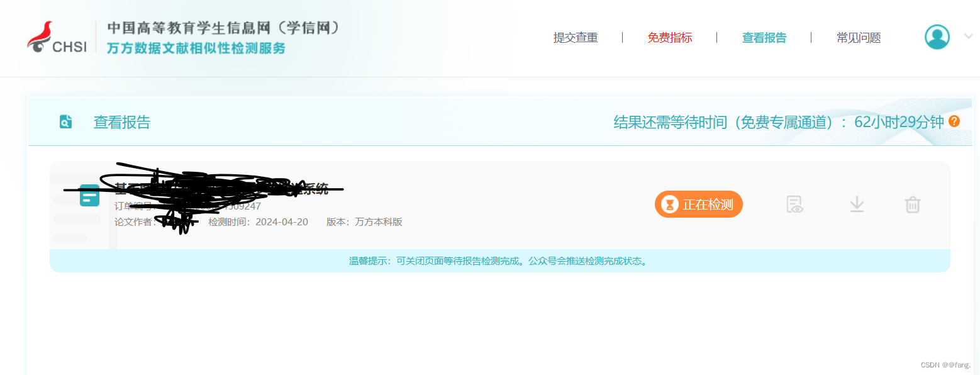Expand the account dropdown arrow
The width and height of the screenshot is (980, 375).
(969, 36)
